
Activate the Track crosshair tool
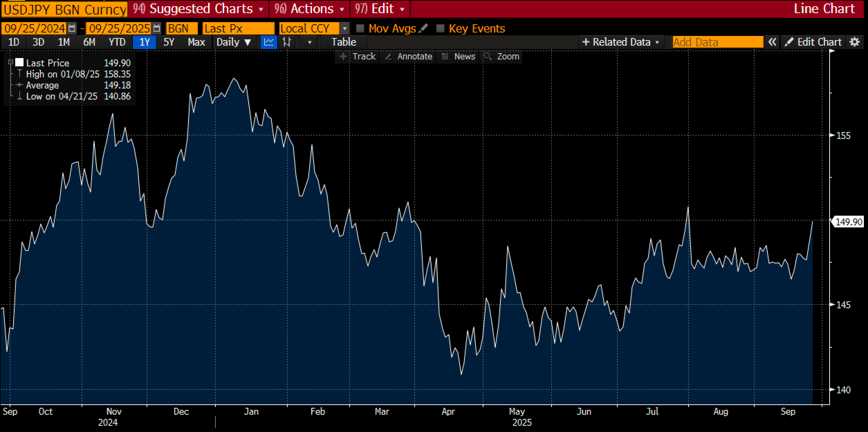(358, 56)
